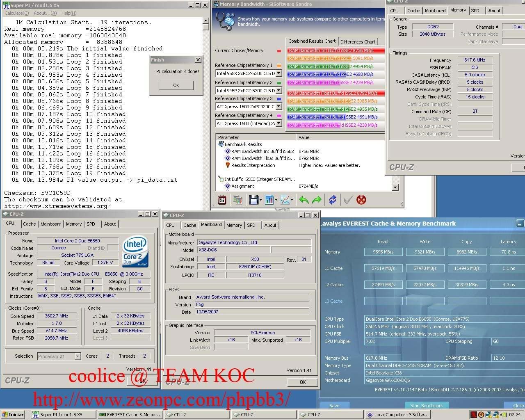Open Super PI Calculate menu

click(16, 13)
